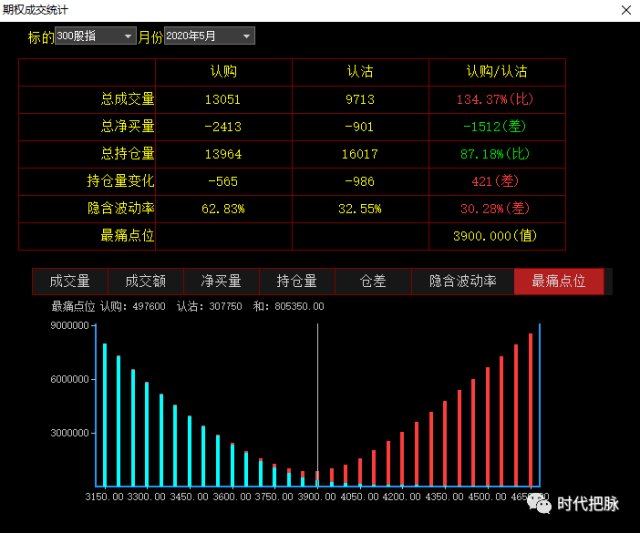Show the 持仓量 chart tab

[x=297, y=281]
